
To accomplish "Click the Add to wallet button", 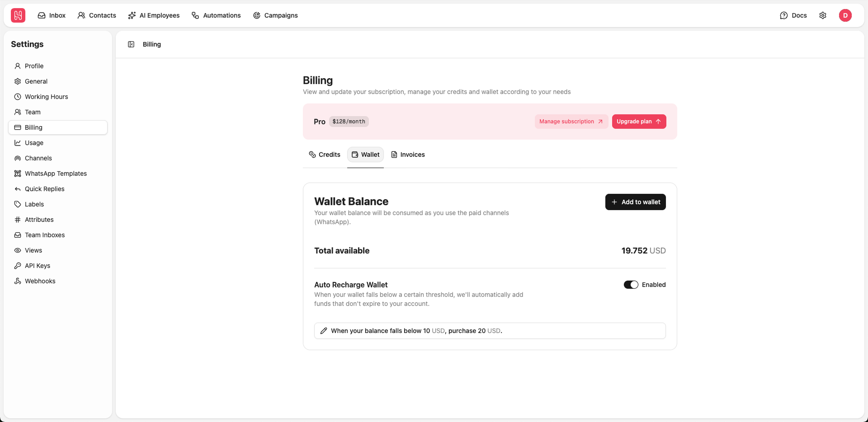I will click(635, 202).
